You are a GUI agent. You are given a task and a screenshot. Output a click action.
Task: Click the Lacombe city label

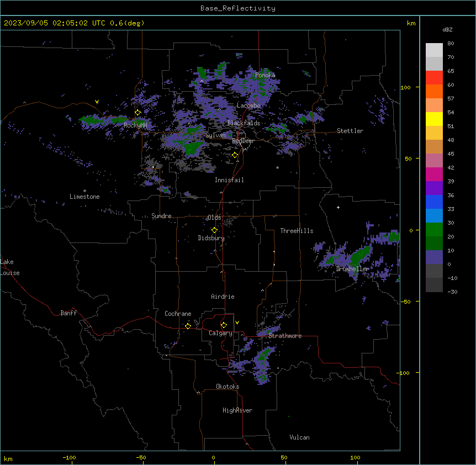248,105
